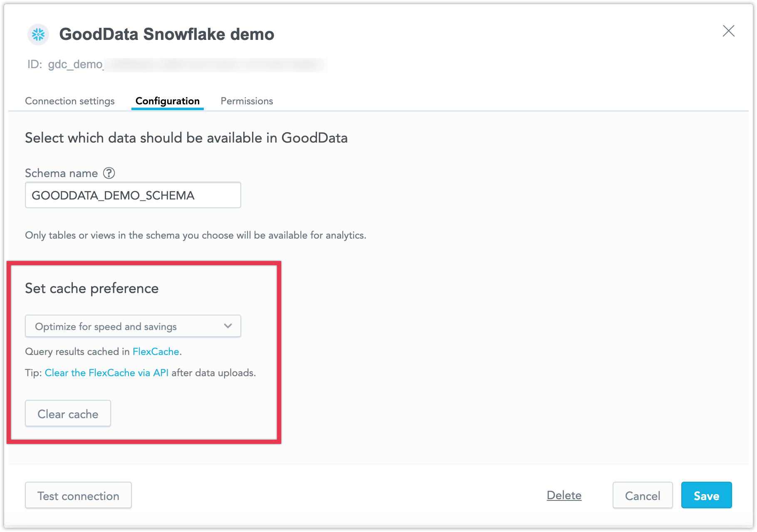Cancel the configuration changes
Screen dimensions: 757x532
[x=643, y=495]
